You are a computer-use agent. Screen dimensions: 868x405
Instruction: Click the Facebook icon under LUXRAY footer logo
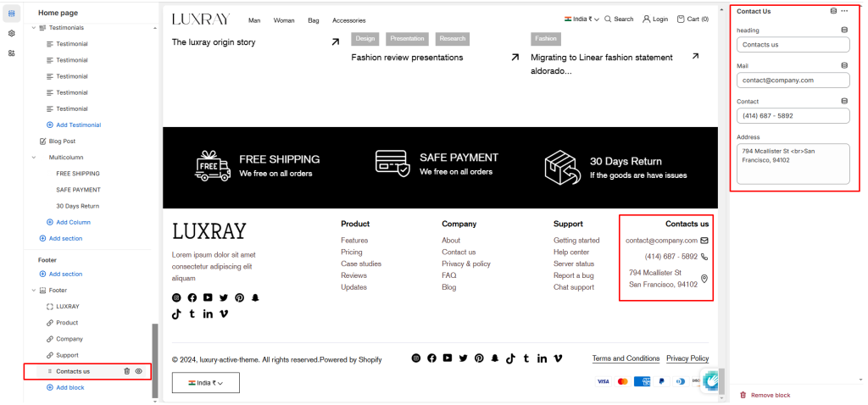192,297
